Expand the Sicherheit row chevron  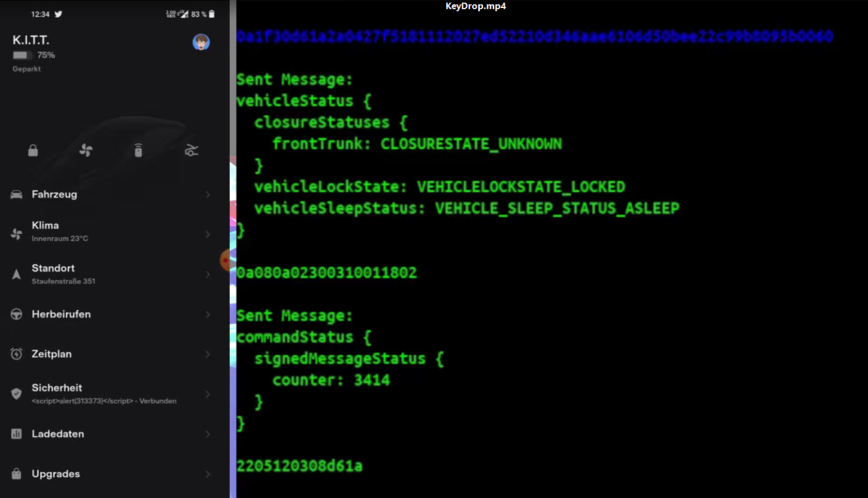[x=207, y=394]
